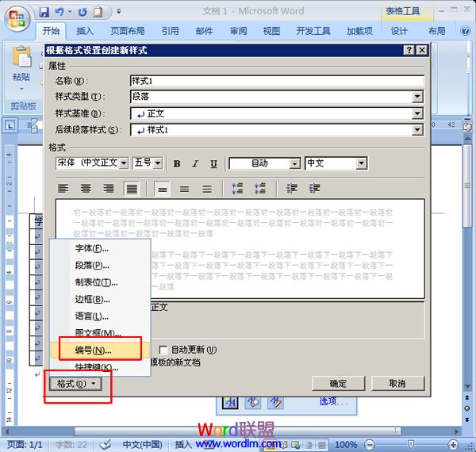Click tab selector L ruler button
The width and height of the screenshot is (476, 452).
[x=10, y=125]
